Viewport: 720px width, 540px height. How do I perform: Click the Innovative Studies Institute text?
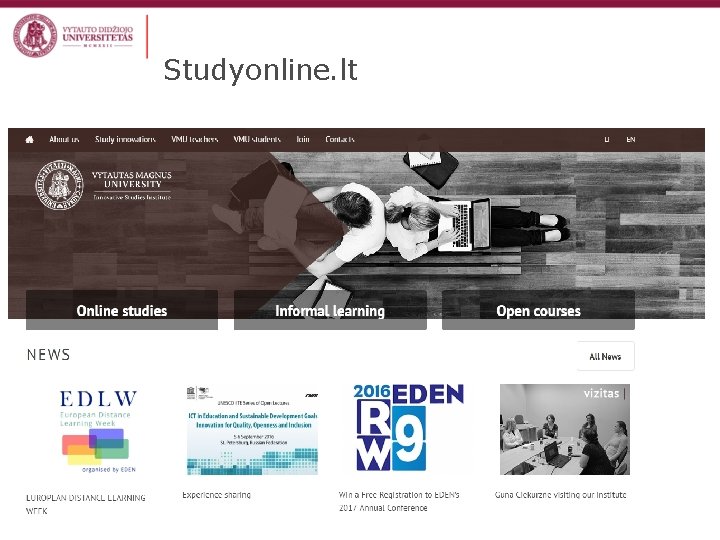[132, 197]
